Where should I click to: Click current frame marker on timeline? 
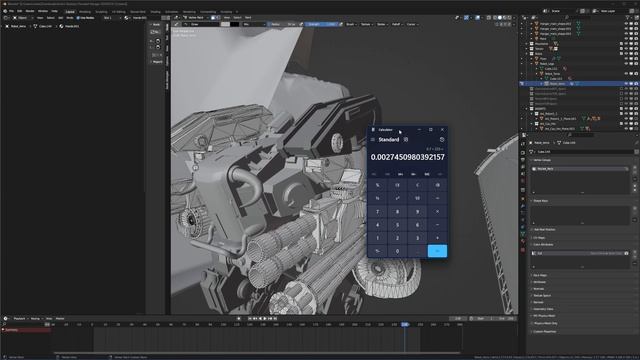pyautogui.click(x=404, y=324)
